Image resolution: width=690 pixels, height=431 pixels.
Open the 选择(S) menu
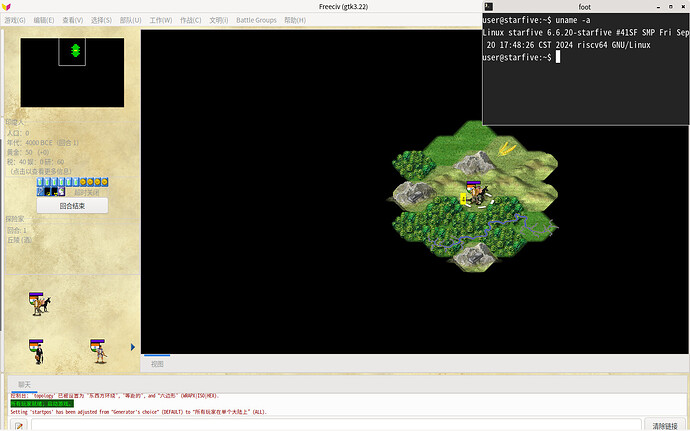[101, 20]
